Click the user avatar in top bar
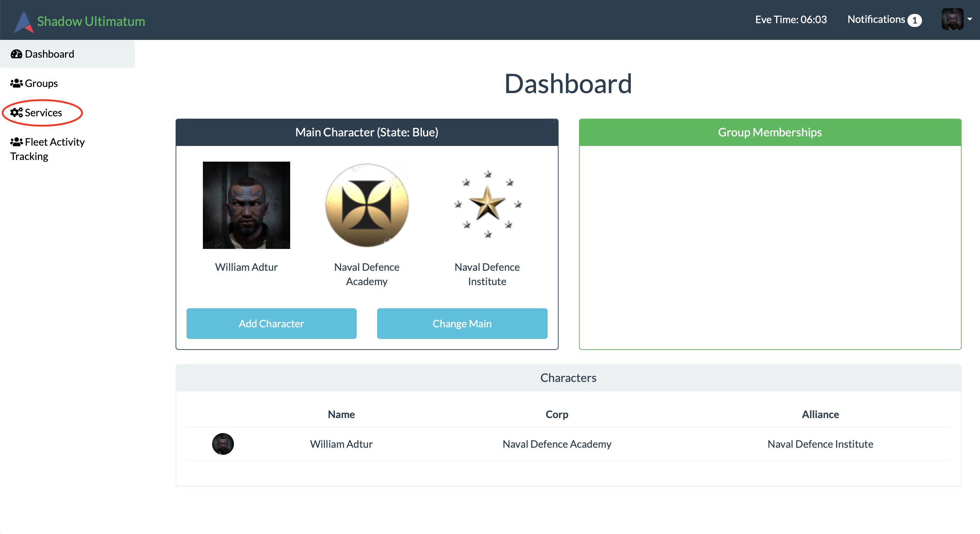The height and width of the screenshot is (534, 980). pyautogui.click(x=952, y=19)
